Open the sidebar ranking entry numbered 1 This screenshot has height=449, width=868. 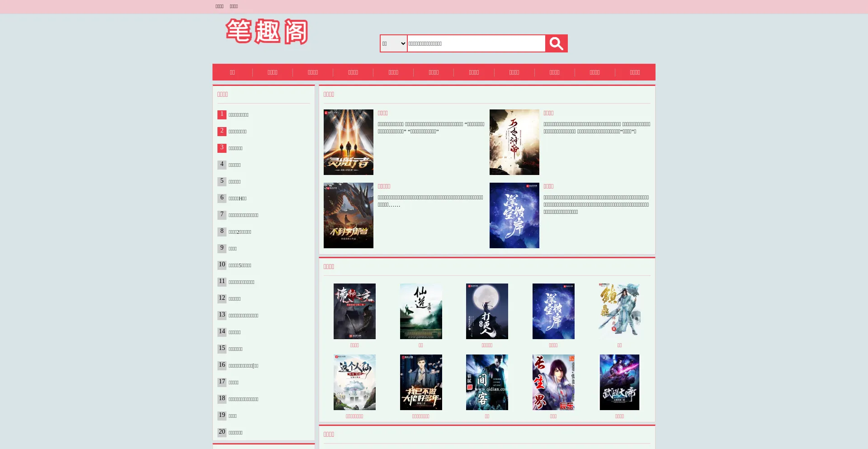point(239,115)
